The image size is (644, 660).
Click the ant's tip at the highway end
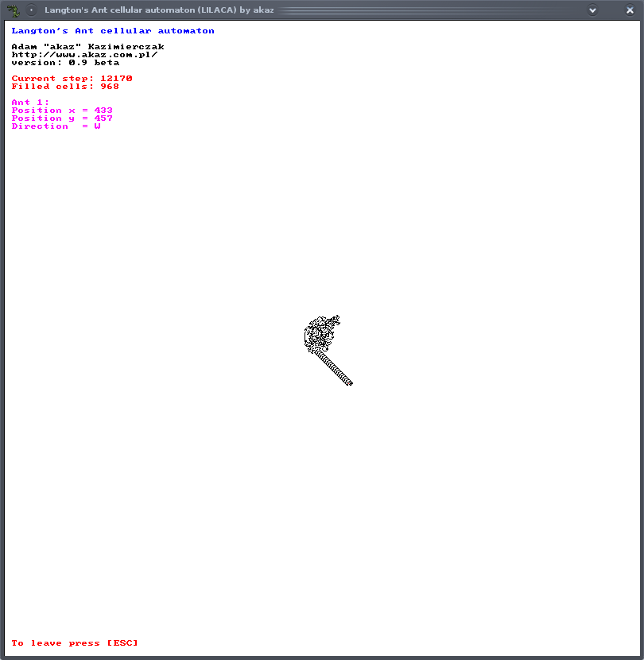pos(350,382)
